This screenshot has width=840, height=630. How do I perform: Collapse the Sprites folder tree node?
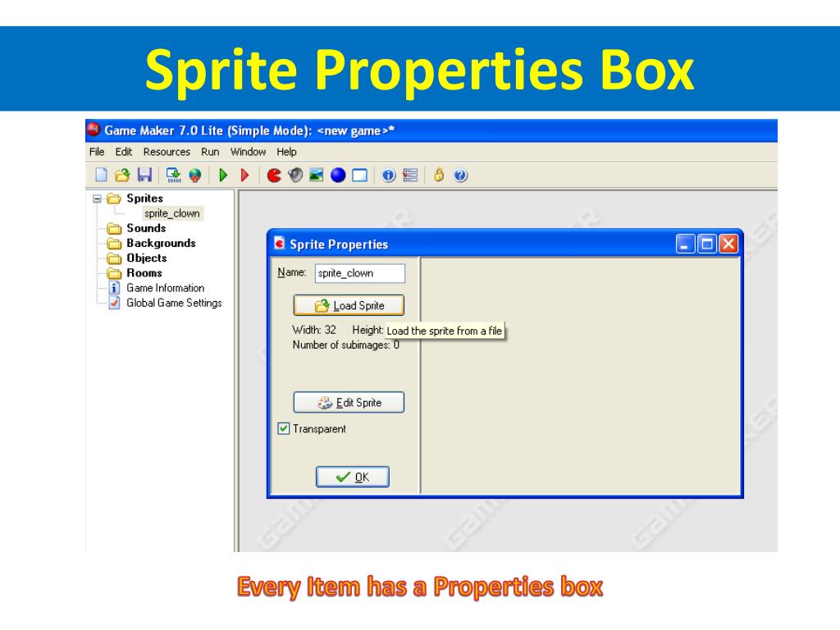(97, 199)
